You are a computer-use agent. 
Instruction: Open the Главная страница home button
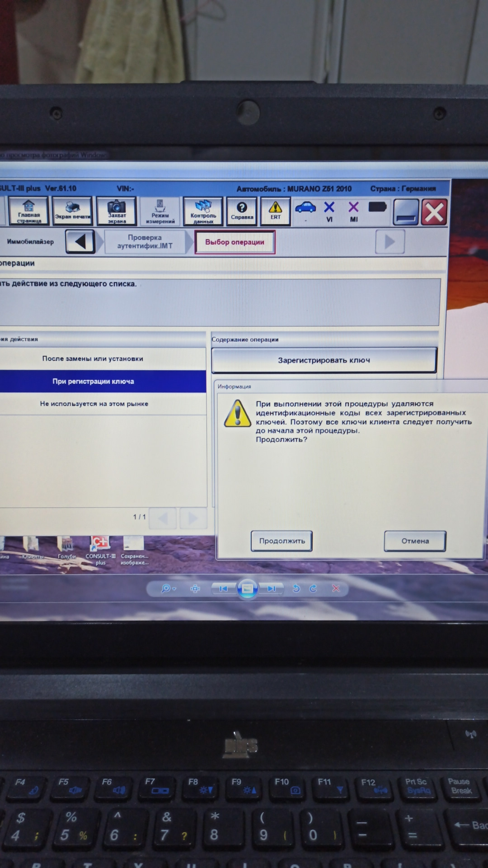click(x=28, y=211)
